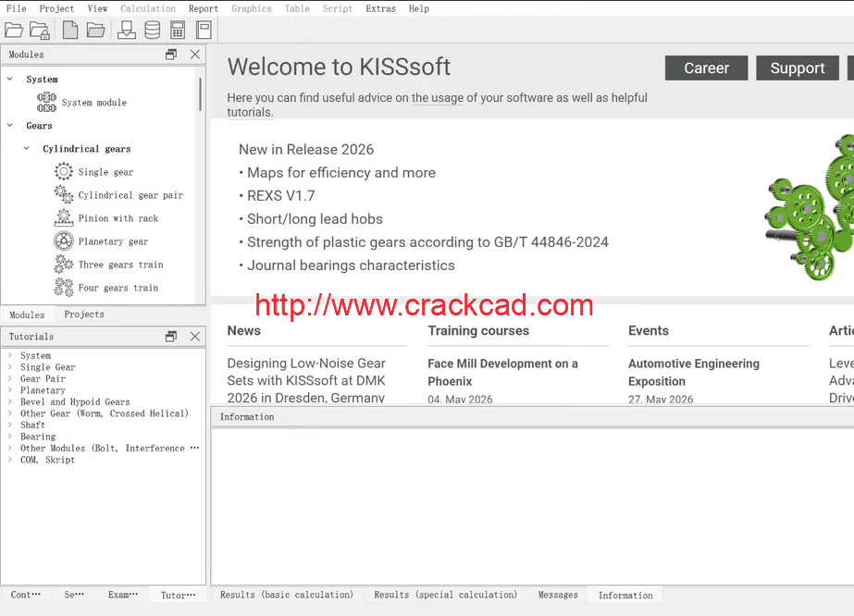Click 'Journal bearings characteristics' text
The image size is (854, 616).
tap(351, 265)
